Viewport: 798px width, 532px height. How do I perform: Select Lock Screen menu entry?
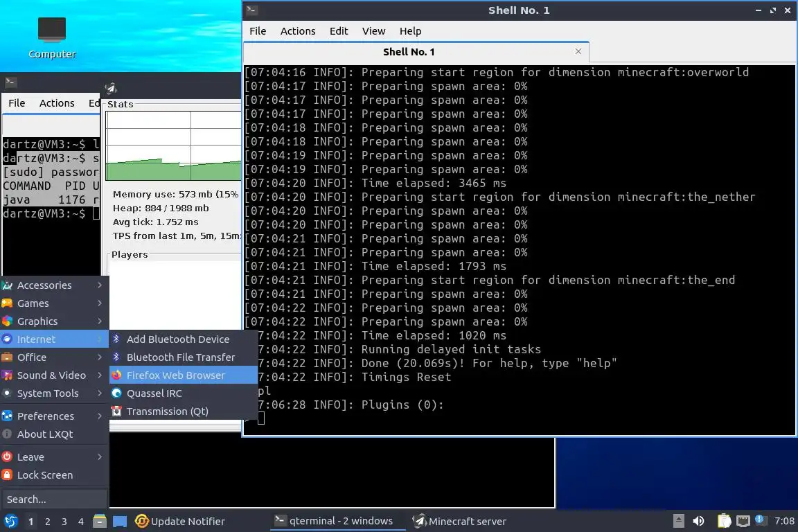54,475
